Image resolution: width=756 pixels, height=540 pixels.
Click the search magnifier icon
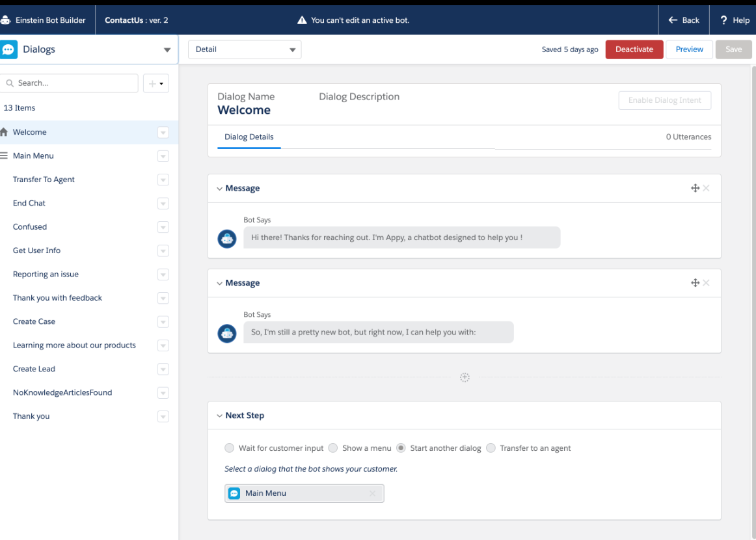(x=10, y=83)
